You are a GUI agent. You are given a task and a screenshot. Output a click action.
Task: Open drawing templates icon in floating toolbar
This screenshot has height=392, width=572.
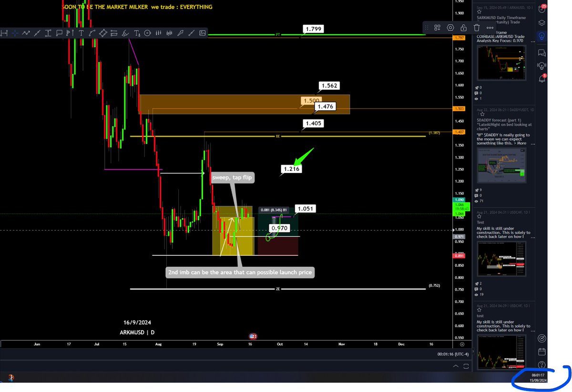click(438, 28)
